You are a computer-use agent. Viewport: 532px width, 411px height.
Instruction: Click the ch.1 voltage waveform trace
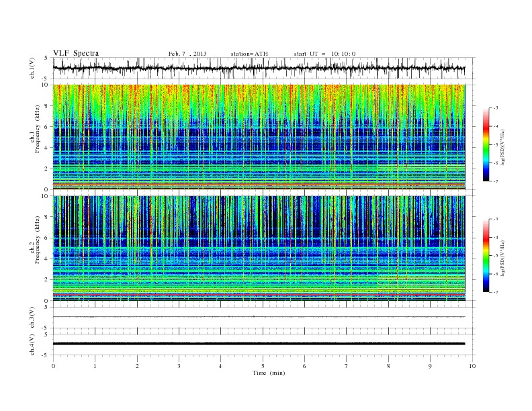[259, 68]
